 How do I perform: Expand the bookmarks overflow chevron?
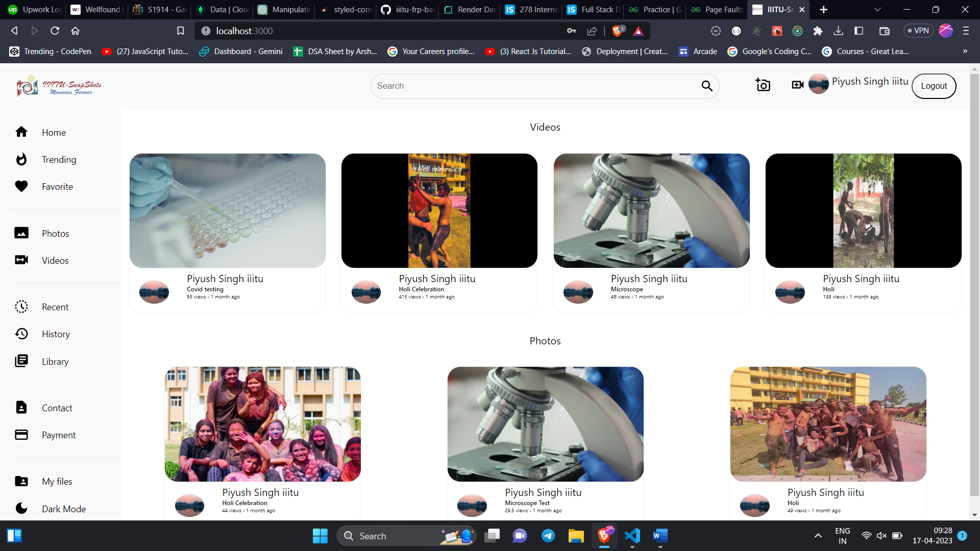pos(965,52)
